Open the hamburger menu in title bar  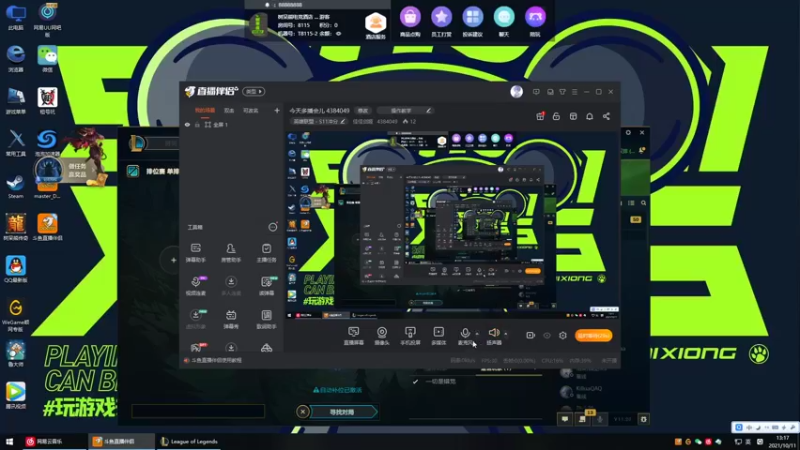click(x=574, y=92)
